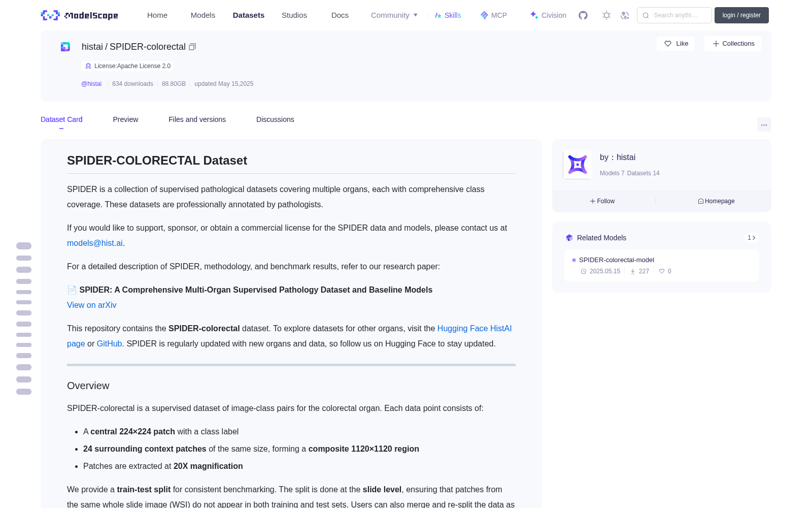Open the ModelScope logo home link

coord(79,15)
